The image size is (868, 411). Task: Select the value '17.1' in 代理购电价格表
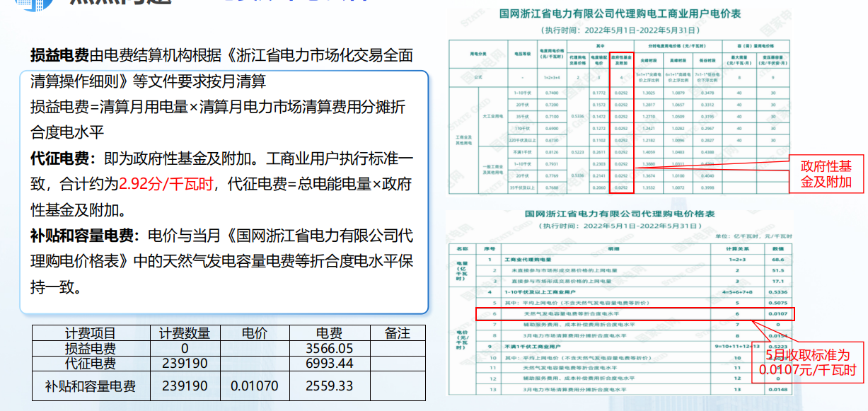[777, 281]
